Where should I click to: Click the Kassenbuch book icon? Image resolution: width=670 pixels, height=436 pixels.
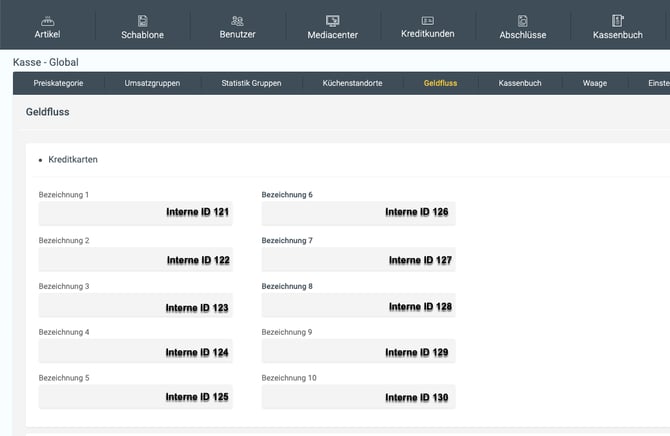tap(618, 20)
